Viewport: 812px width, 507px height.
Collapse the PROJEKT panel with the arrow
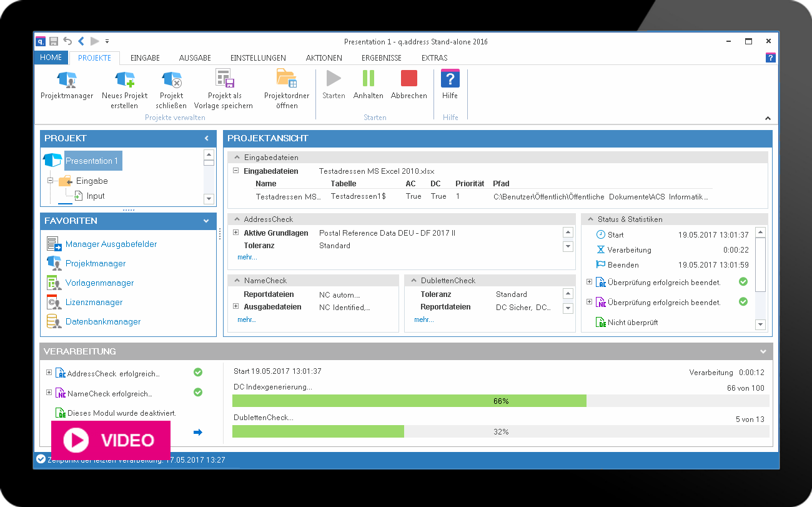(x=207, y=138)
